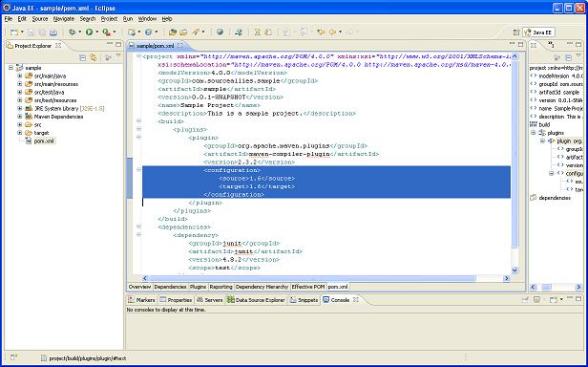588x367 pixels.
Task: Click the Open Type folder icon
Action: point(173,32)
